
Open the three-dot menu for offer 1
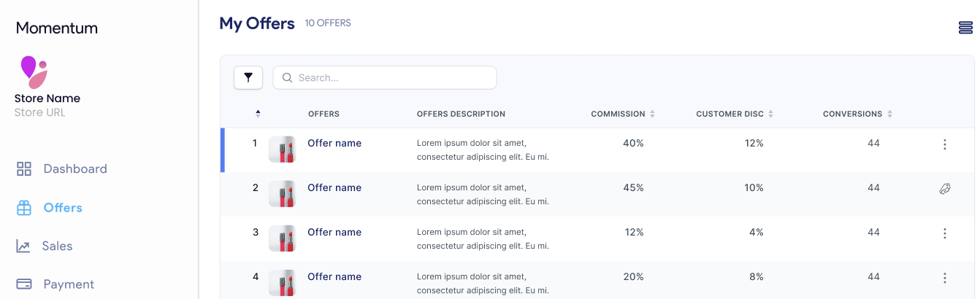944,144
